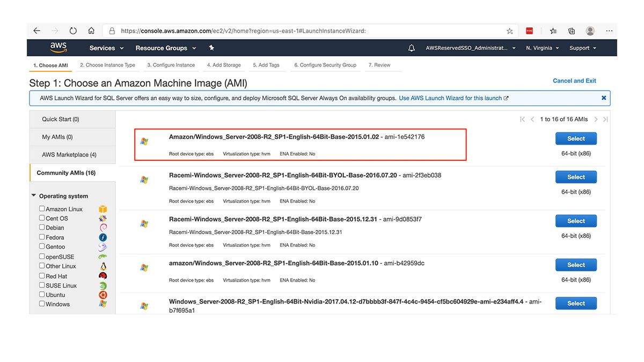Image resolution: width=644 pixels, height=362 pixels.
Task: Click the AWS logo in the navigation bar
Action: coord(58,48)
